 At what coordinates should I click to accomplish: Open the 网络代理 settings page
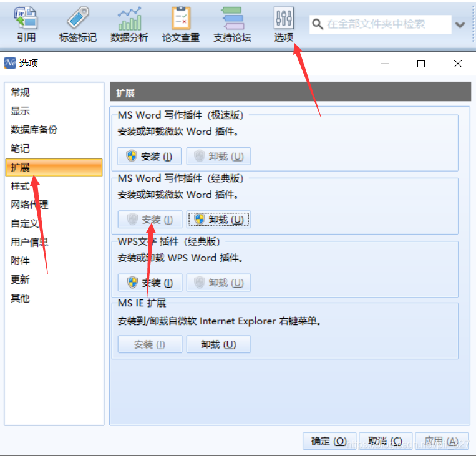click(54, 205)
